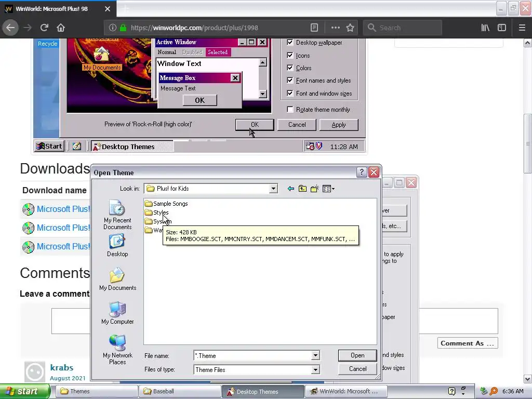Switch to Desktop Themes taskbar button
Screen dimensions: 532x399
pos(262,391)
